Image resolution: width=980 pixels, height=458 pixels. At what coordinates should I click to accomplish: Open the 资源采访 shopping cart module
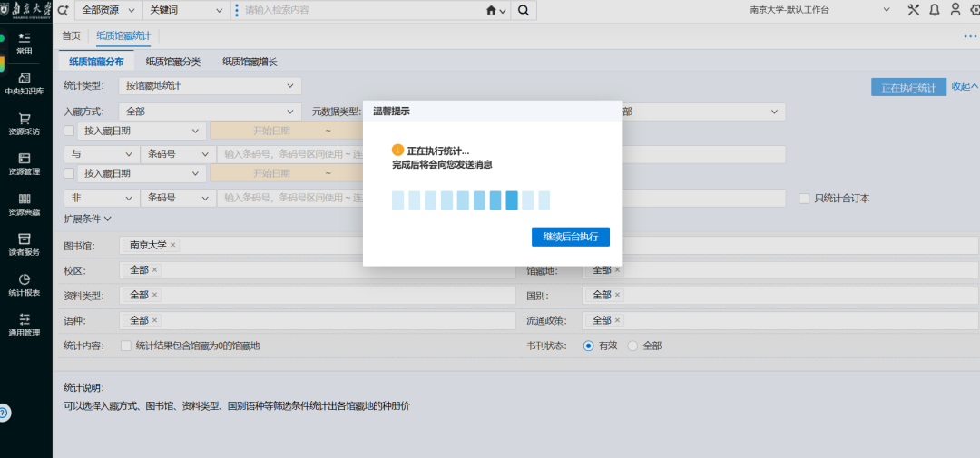coord(24,124)
